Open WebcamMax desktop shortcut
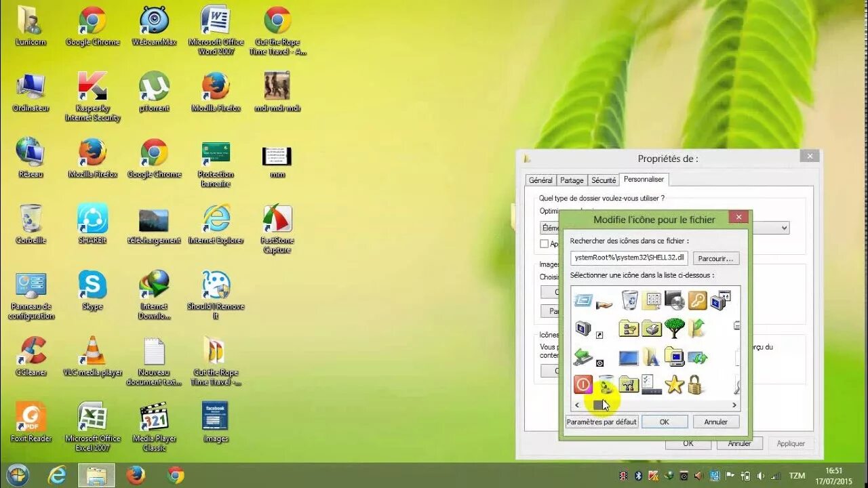This screenshot has height=488, width=868. point(155,26)
